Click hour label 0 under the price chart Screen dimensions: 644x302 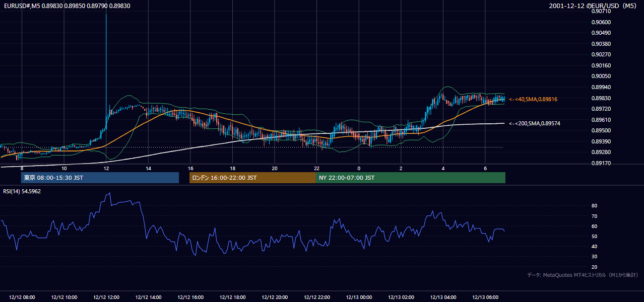tap(359, 168)
